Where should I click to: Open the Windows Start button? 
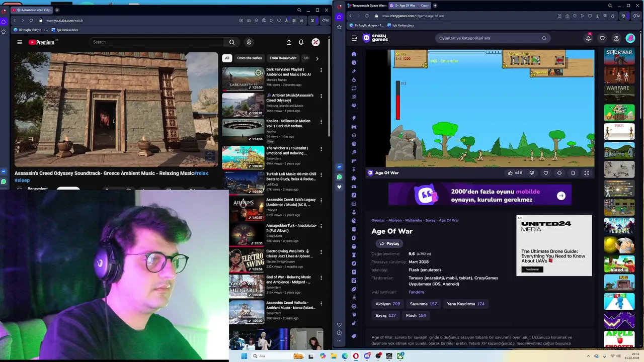click(x=244, y=356)
